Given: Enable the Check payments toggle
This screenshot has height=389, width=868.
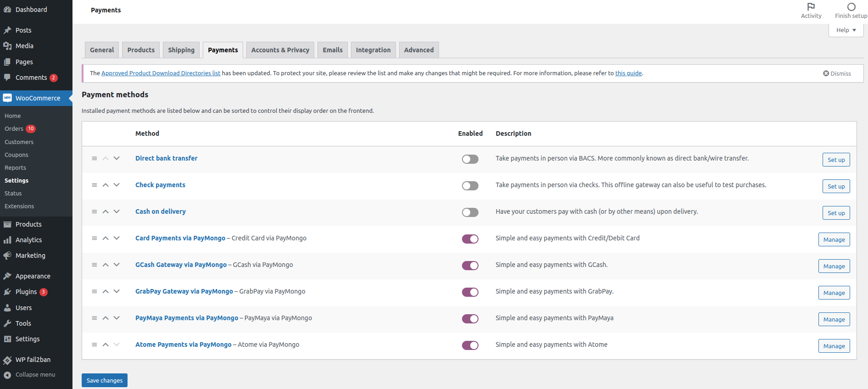Looking at the screenshot, I should (470, 186).
